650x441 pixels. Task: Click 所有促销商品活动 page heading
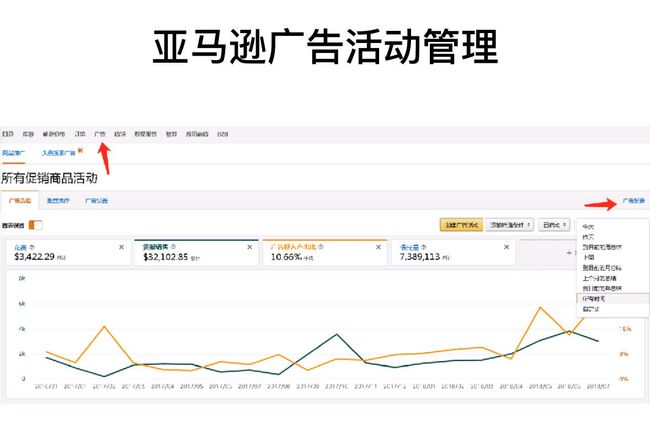point(49,178)
